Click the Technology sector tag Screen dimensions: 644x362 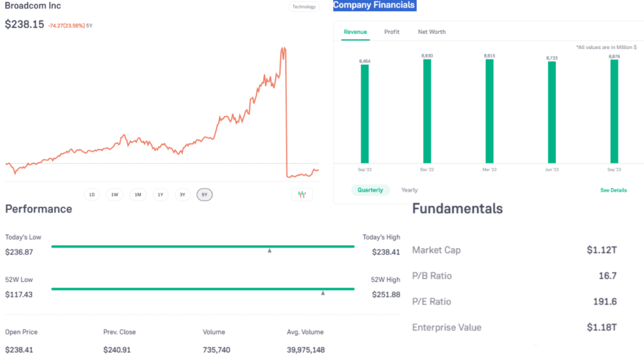tap(304, 7)
